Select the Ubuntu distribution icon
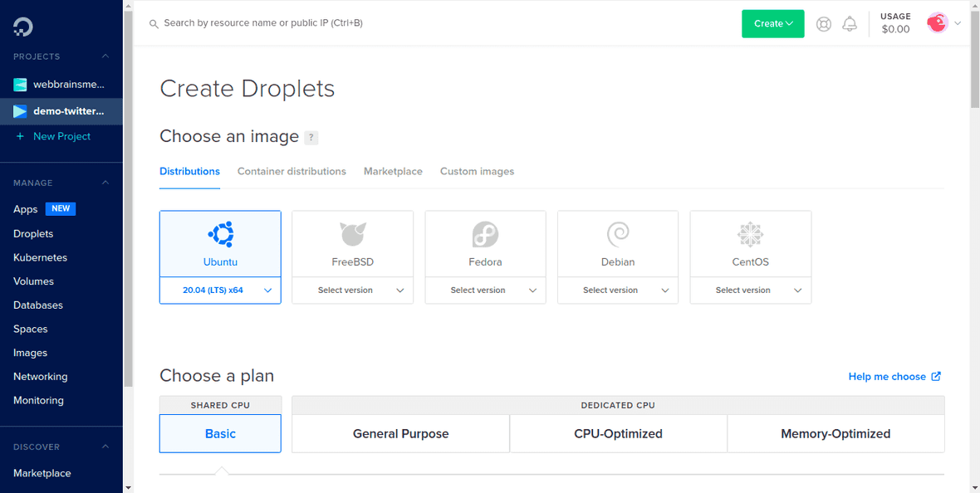 [x=220, y=236]
